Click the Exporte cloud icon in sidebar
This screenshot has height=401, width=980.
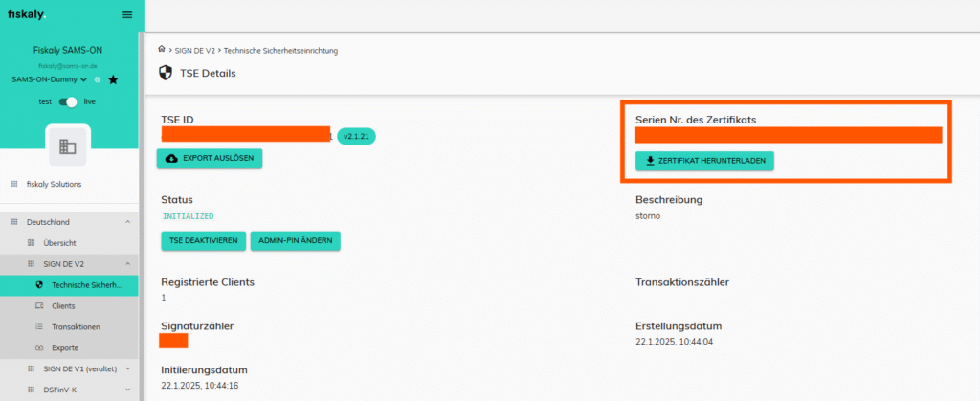[39, 347]
